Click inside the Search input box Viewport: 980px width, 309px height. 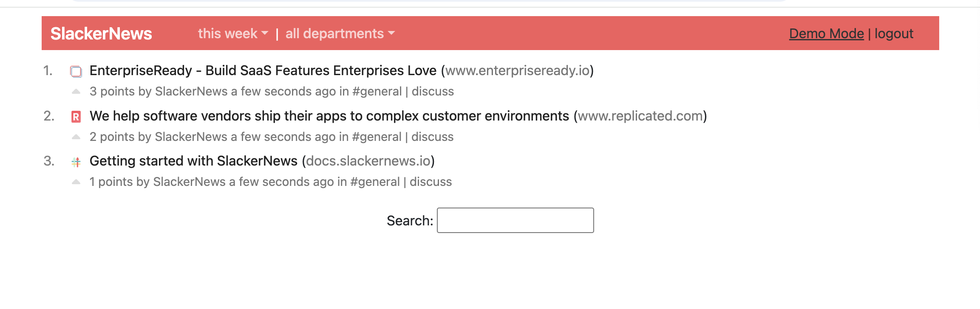coord(515,220)
